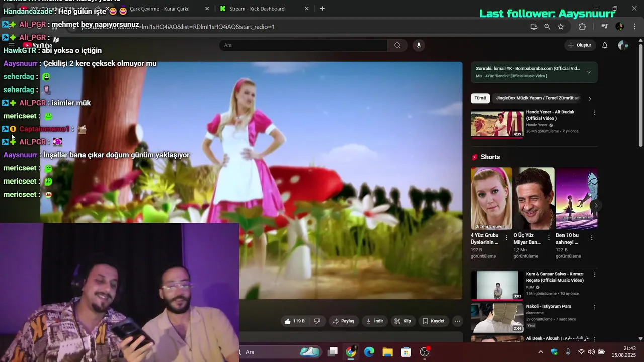Open options for Kum & Sansar Salvo video
The height and width of the screenshot is (362, 644).
pos(594,275)
